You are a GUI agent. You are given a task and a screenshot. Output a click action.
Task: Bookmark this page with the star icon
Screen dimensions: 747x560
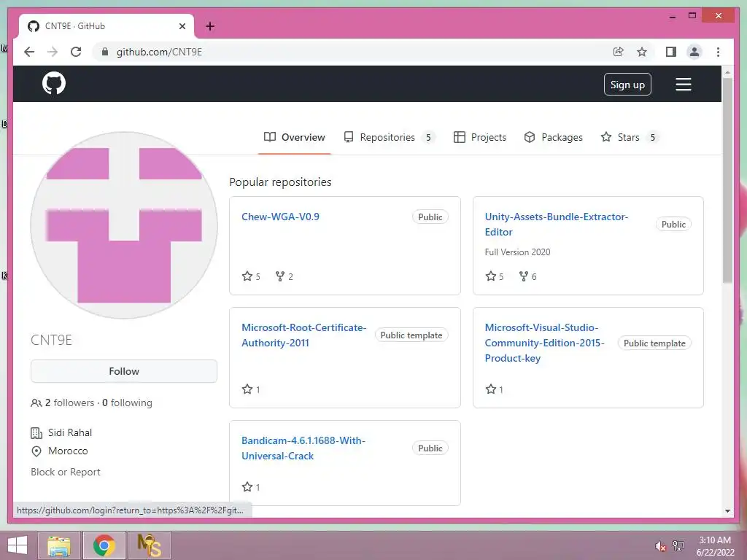tap(642, 52)
